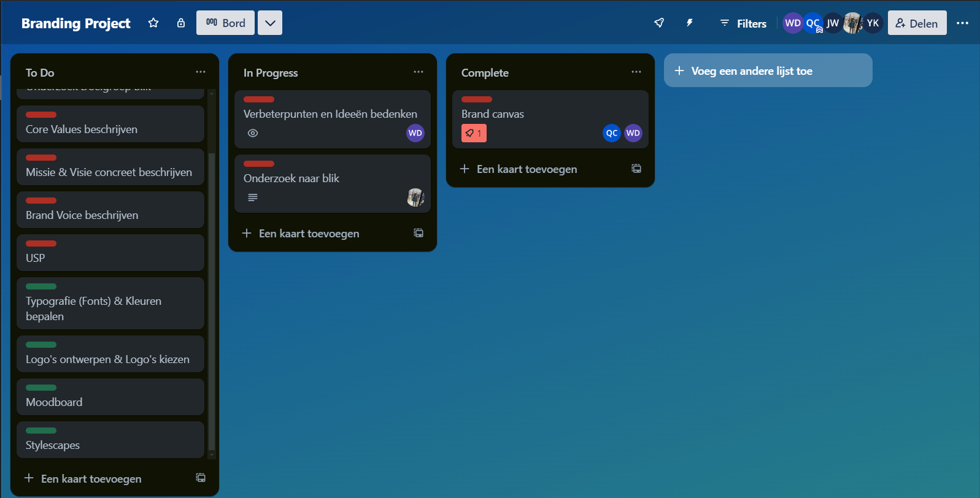Open To Do list actions menu
The width and height of the screenshot is (980, 498).
[201, 72]
